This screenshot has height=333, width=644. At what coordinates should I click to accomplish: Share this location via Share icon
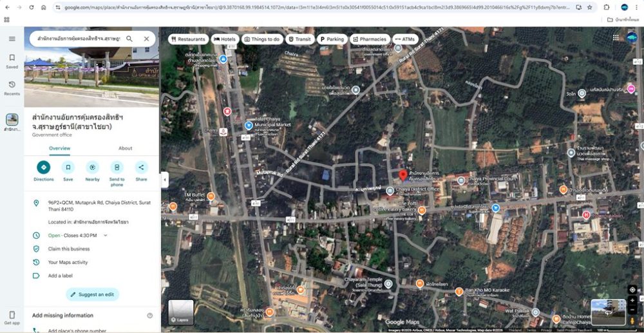click(141, 167)
